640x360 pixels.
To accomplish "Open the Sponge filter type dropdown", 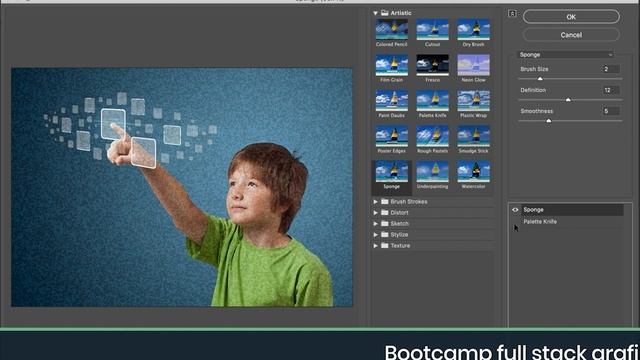I will (566, 55).
